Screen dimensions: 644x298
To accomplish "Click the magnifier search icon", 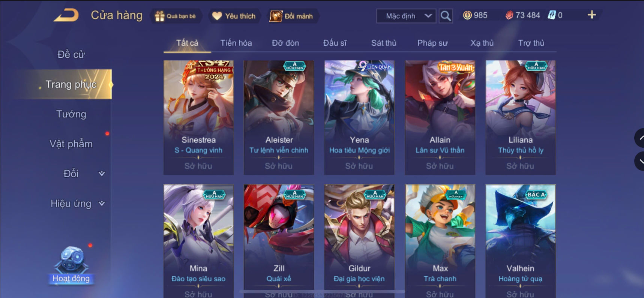I will point(446,16).
